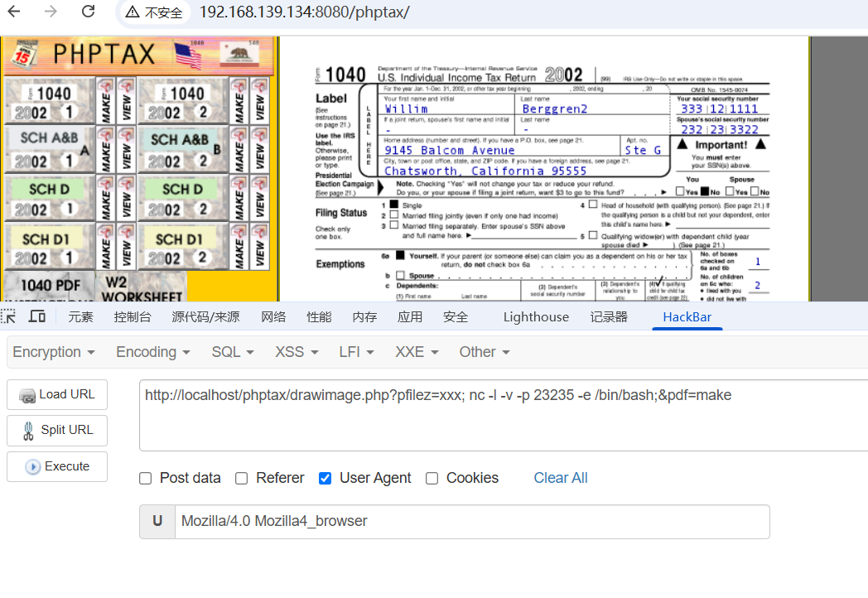
Task: Click the Split URL button
Action: [57, 430]
